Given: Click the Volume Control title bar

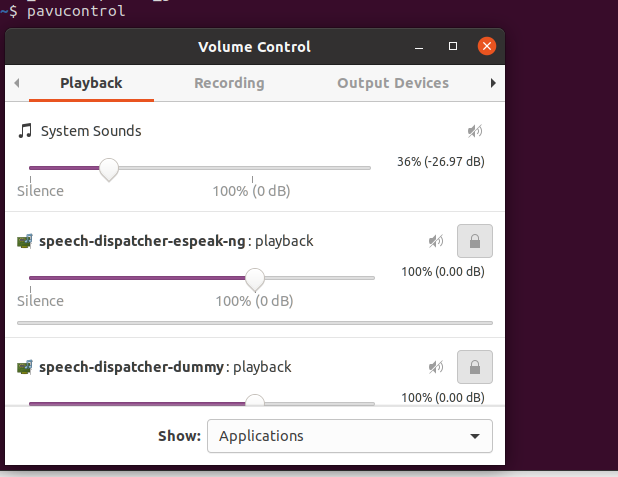Looking at the screenshot, I should coord(255,47).
